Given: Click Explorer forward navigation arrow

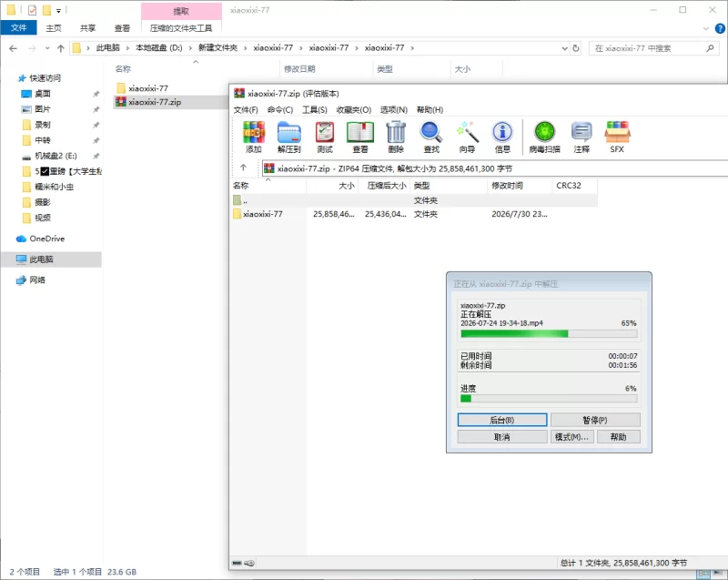Looking at the screenshot, I should [32, 48].
